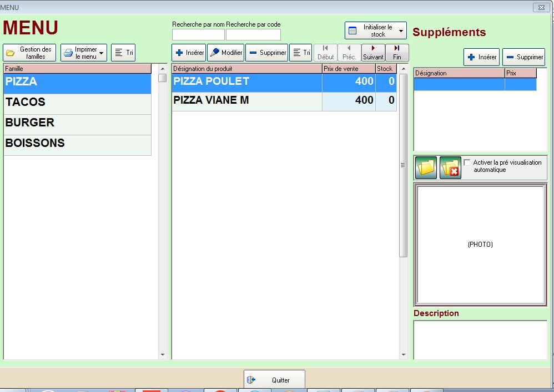This screenshot has width=554, height=392.
Task: Click Quitter button at bottom
Action: [x=274, y=380]
